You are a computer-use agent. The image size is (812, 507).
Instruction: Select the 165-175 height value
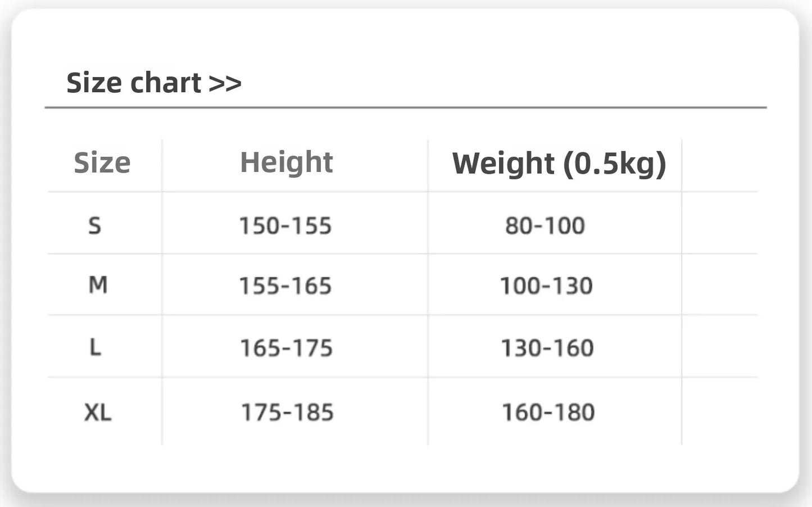click(x=287, y=348)
